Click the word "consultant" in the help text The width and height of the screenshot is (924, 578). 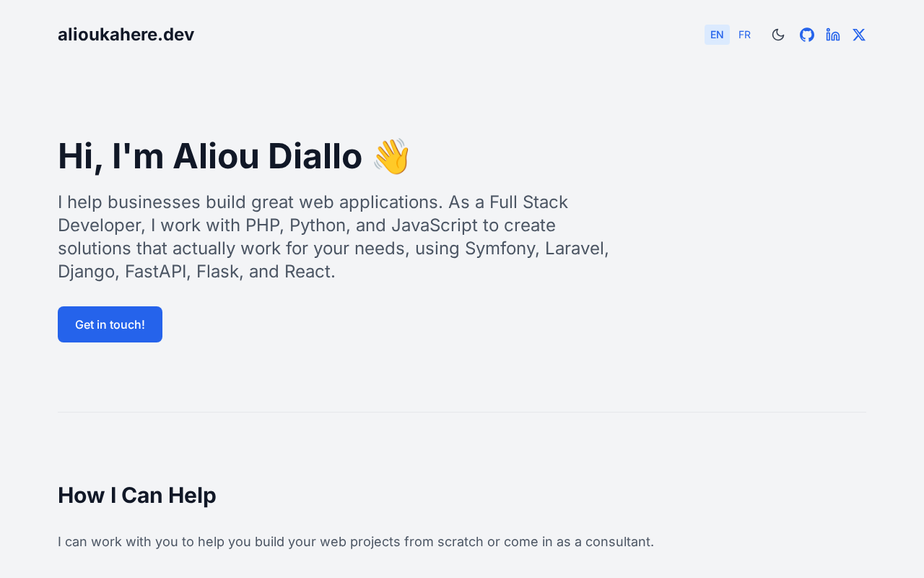click(617, 541)
